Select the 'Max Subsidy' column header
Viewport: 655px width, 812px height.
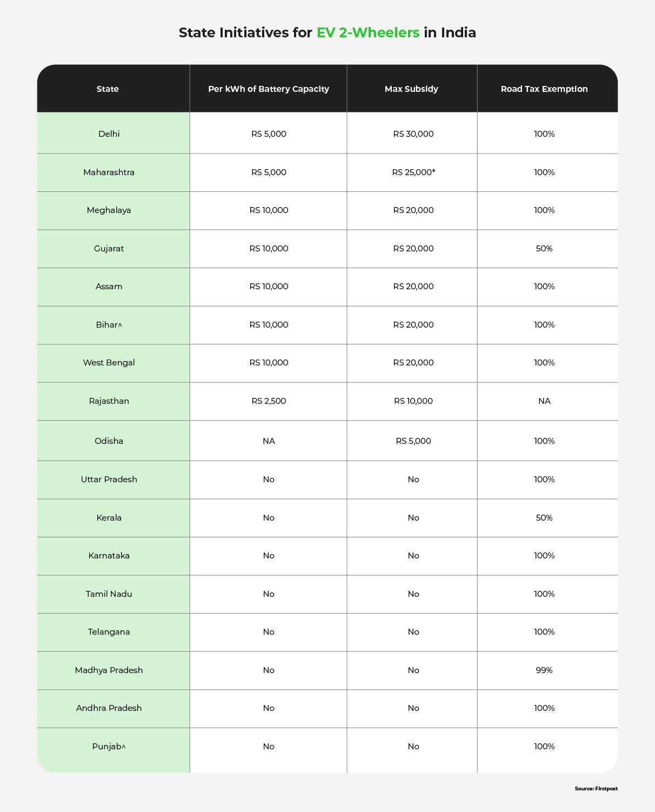click(411, 89)
